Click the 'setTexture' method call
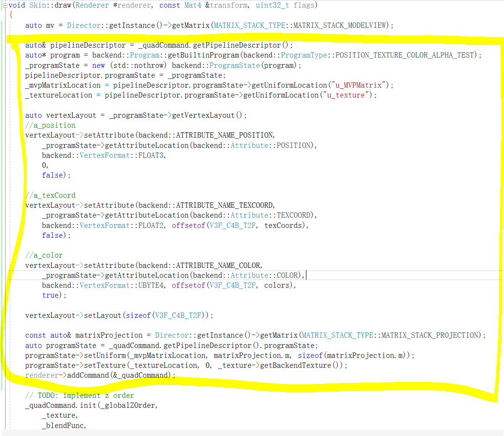Image resolution: width=504 pixels, height=436 pixels. click(105, 365)
